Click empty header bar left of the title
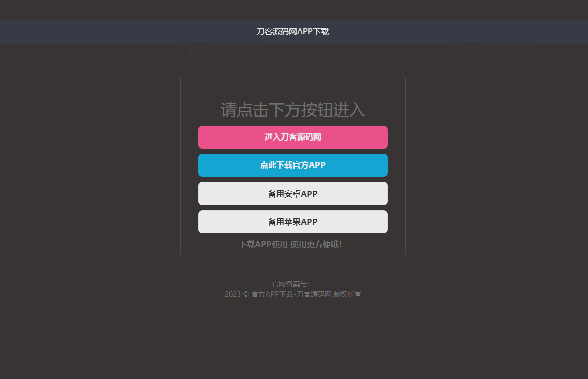This screenshot has width=588, height=379. coord(125,32)
